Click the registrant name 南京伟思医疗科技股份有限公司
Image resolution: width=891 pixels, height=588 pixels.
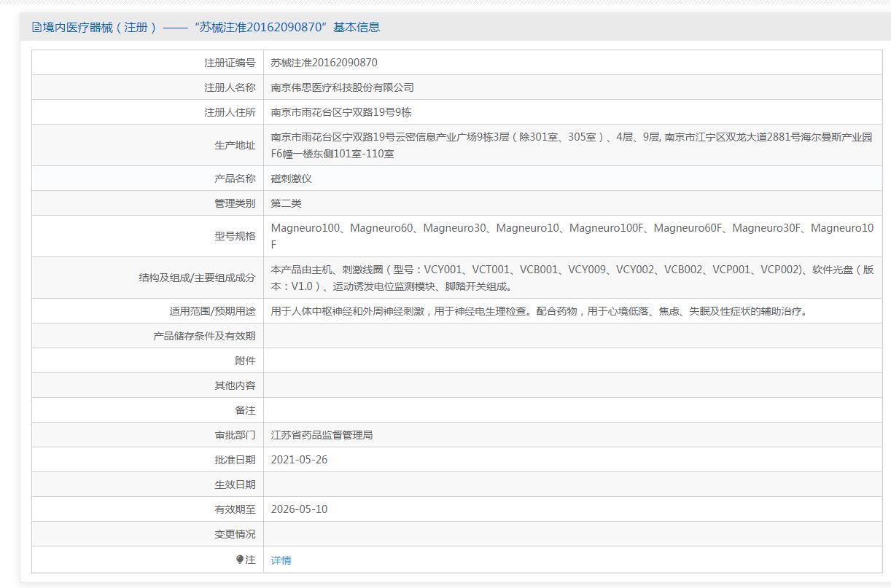pyautogui.click(x=342, y=87)
